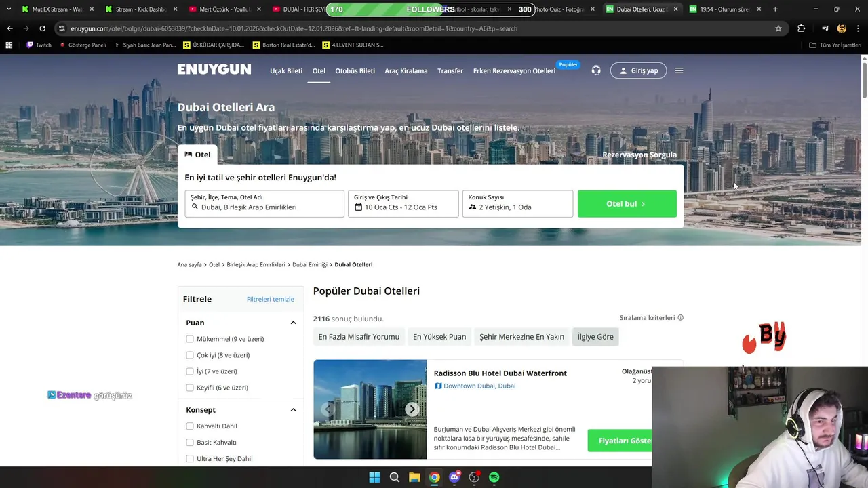Open Chrome's three-dot menu
This screenshot has width=868, height=488.
(x=858, y=28)
